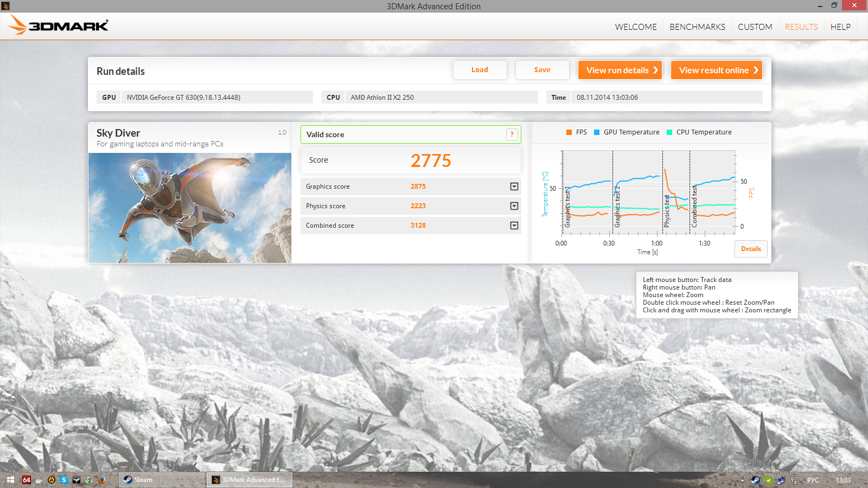Toggle FPS series in chart legend
The image size is (868, 488).
(x=577, y=132)
